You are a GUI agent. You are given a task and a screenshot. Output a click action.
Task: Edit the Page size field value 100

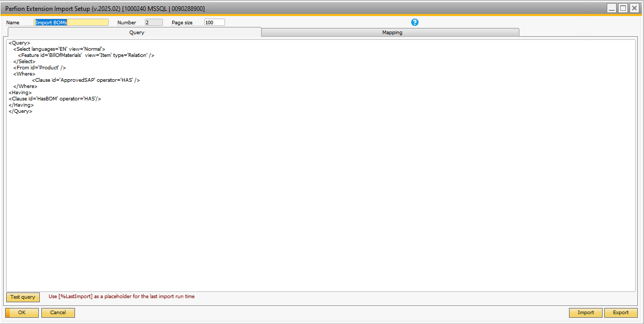click(215, 22)
